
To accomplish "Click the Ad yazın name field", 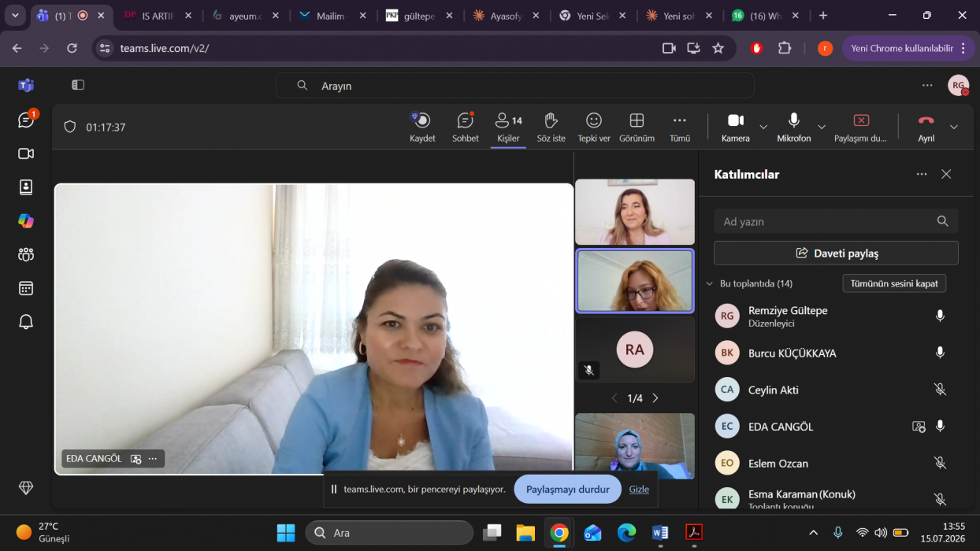I will pyautogui.click(x=836, y=221).
